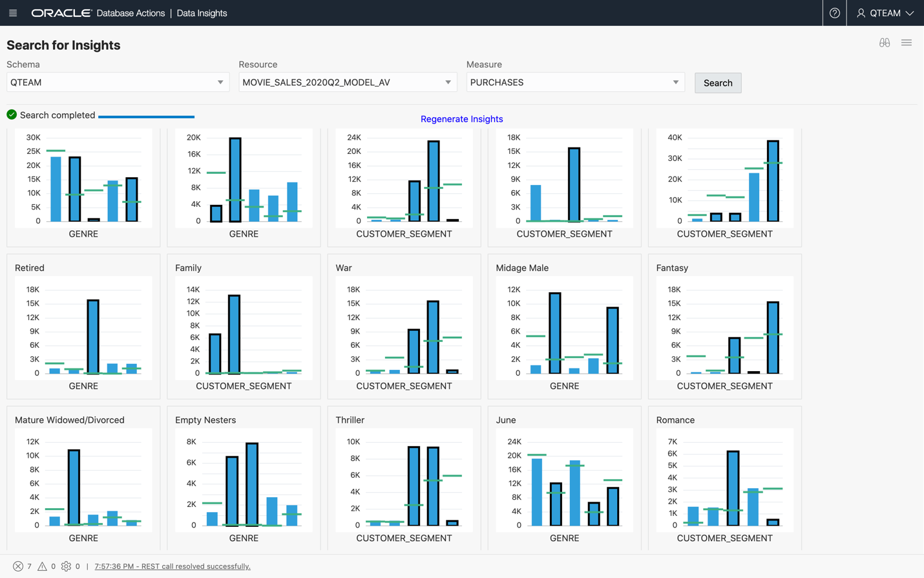
Task: Click the Search button
Action: coord(717,83)
